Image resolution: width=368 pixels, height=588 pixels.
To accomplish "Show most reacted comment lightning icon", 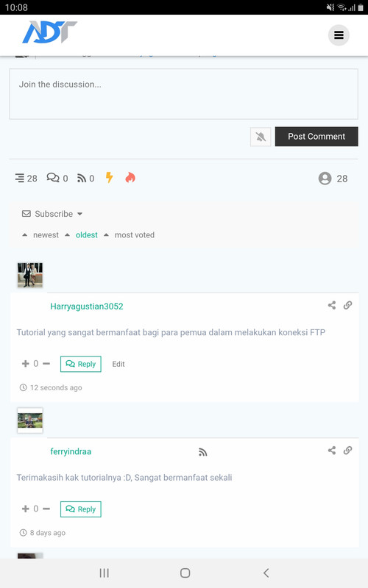I will point(109,178).
